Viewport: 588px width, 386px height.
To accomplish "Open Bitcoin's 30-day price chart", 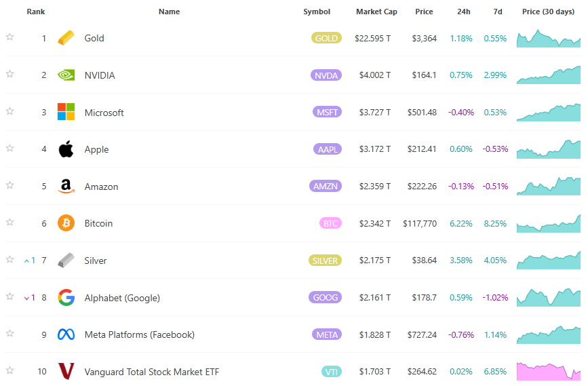I will (548, 223).
